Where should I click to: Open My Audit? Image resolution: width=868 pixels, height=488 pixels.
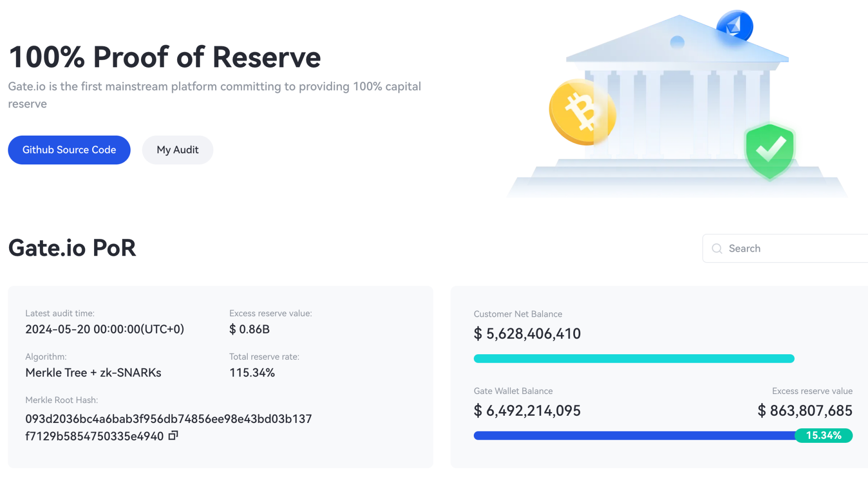click(x=177, y=150)
